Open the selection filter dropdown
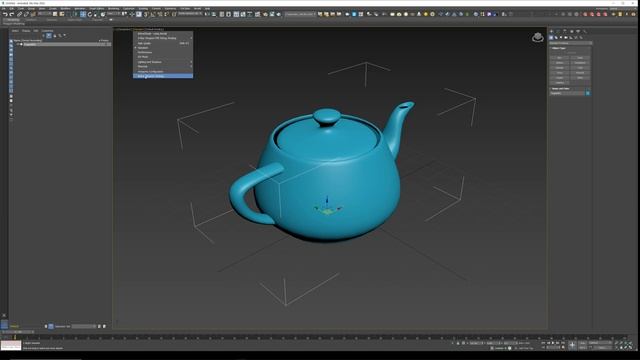The width and height of the screenshot is (640, 360). point(45,14)
